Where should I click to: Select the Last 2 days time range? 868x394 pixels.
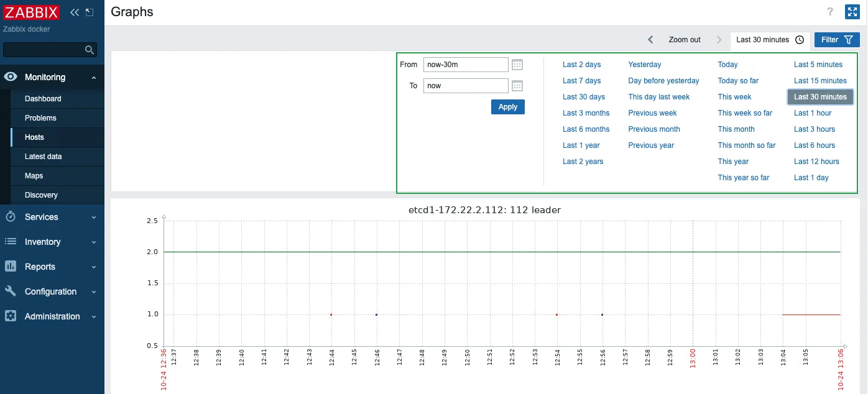[x=582, y=64]
